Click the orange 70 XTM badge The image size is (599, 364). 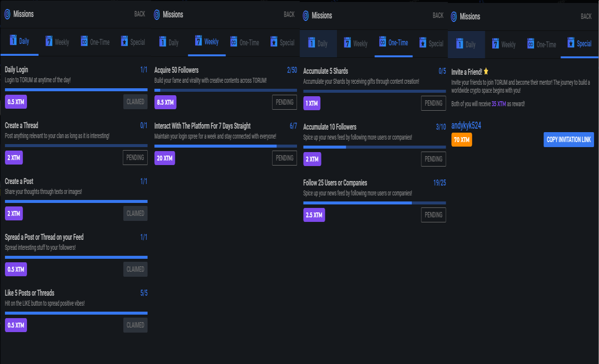tap(462, 140)
